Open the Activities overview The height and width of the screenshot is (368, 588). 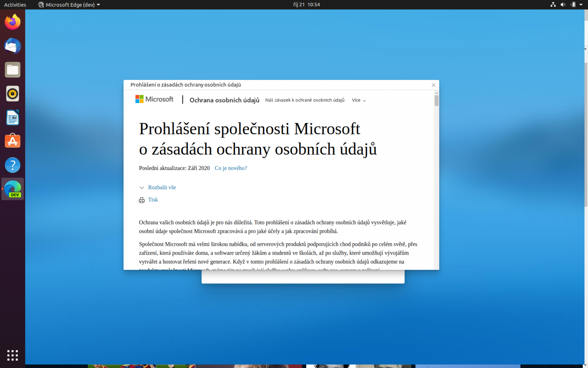[x=15, y=5]
